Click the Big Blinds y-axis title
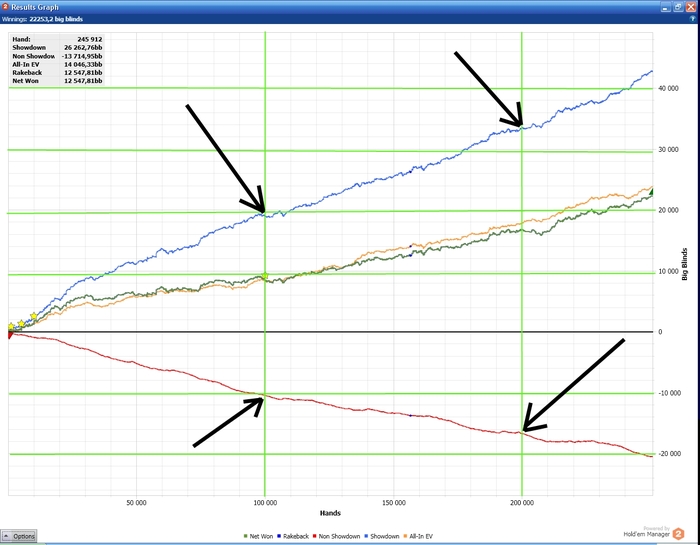 [x=684, y=264]
